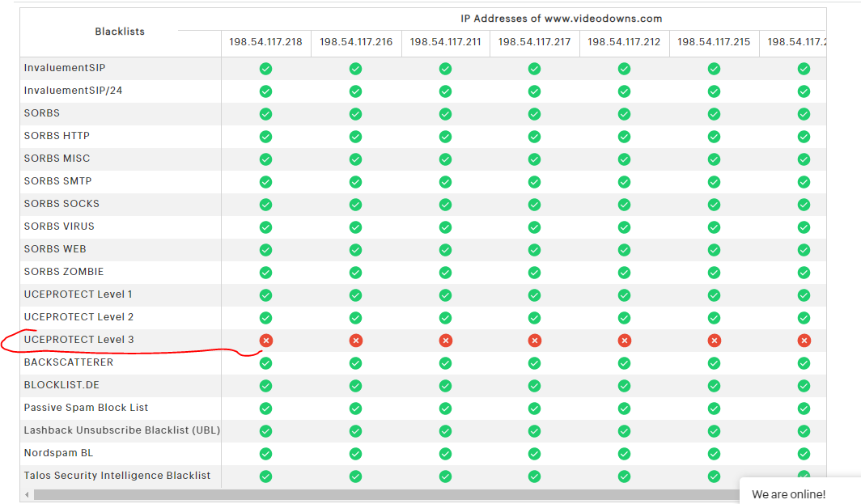Select the UCEPROTECT Level 3 row label
Image resolution: width=861 pixels, height=504 pixels.
coord(78,339)
